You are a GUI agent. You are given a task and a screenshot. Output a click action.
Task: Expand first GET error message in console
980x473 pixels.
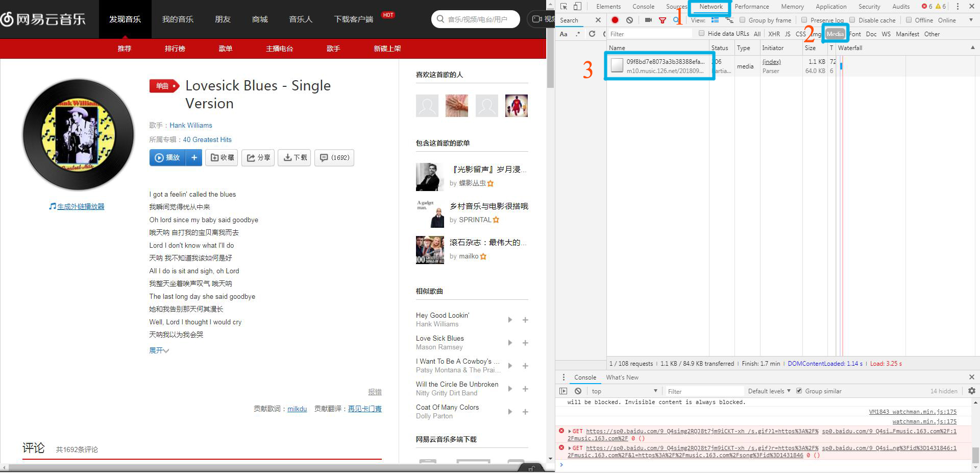[570, 432]
